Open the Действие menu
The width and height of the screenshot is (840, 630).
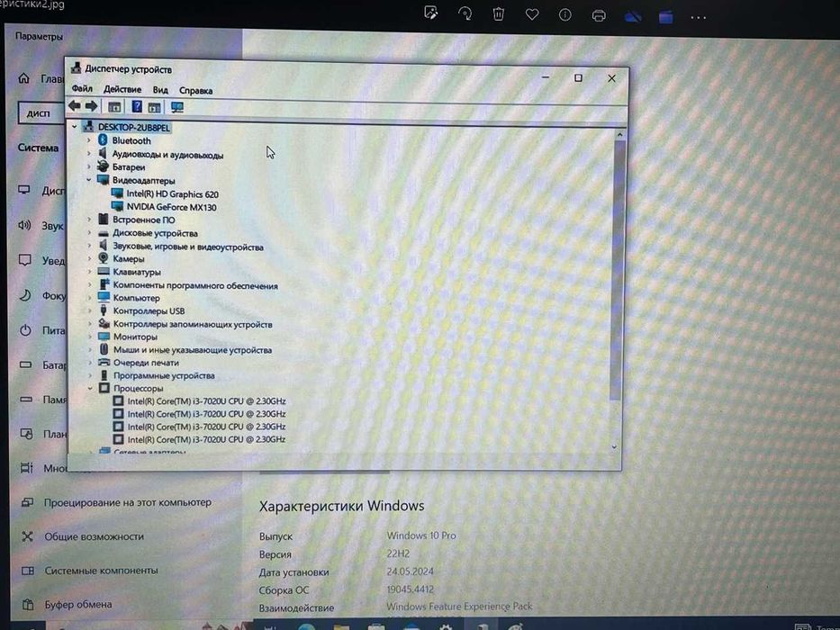pyautogui.click(x=122, y=89)
